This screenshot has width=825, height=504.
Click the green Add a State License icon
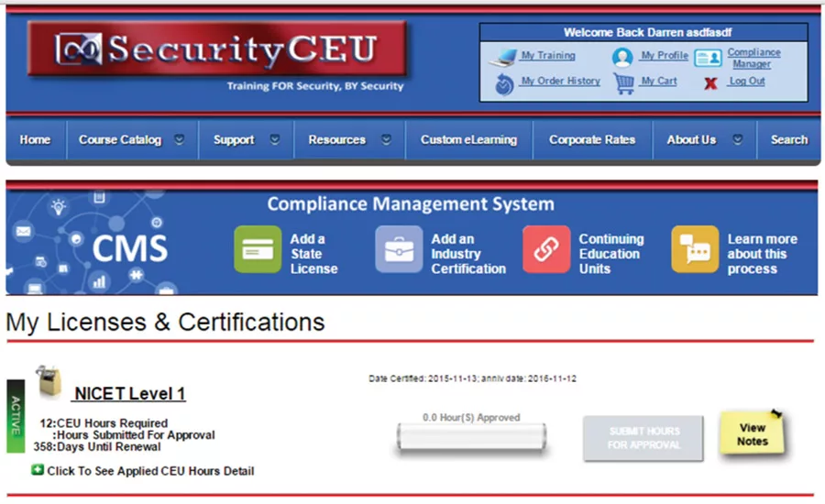point(258,249)
